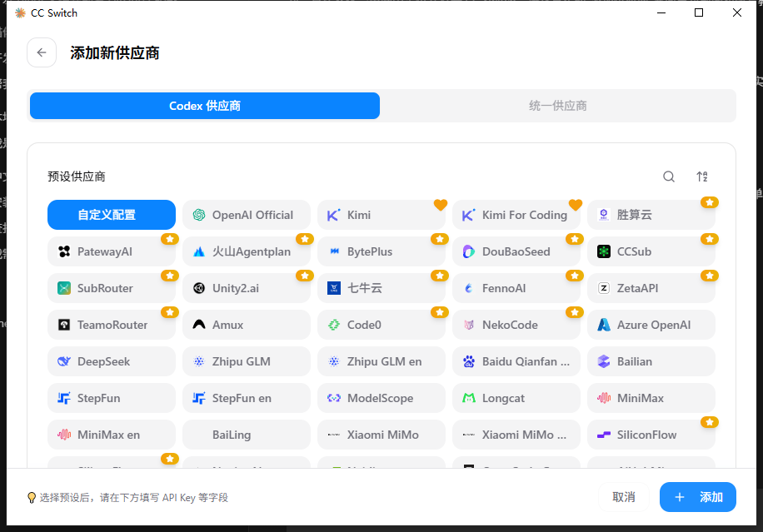The image size is (763, 532).
Task: Click the heart badge on Kimi For Coding
Action: [576, 205]
